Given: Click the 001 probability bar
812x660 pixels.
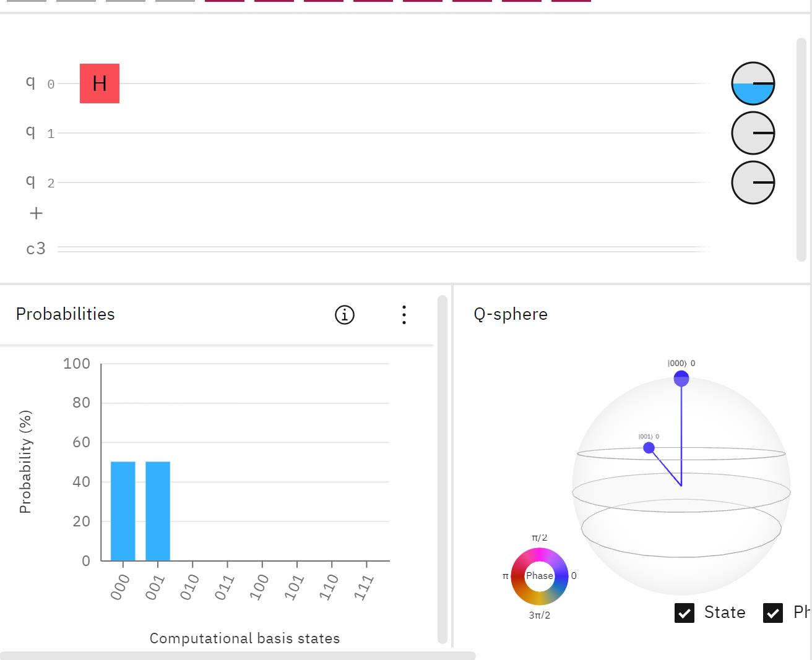Looking at the screenshot, I should [158, 511].
